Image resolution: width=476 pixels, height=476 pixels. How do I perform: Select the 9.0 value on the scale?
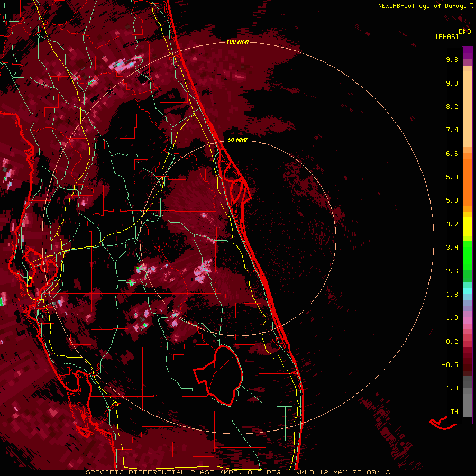[x=452, y=83]
